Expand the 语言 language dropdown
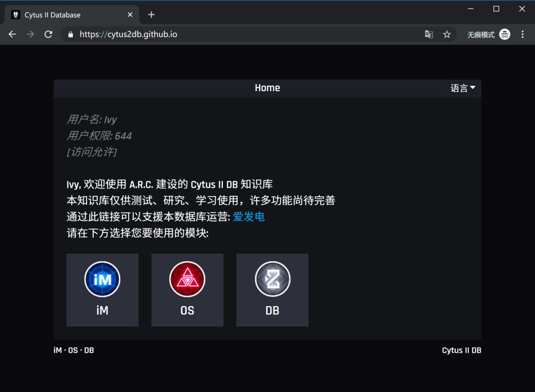 pyautogui.click(x=463, y=88)
